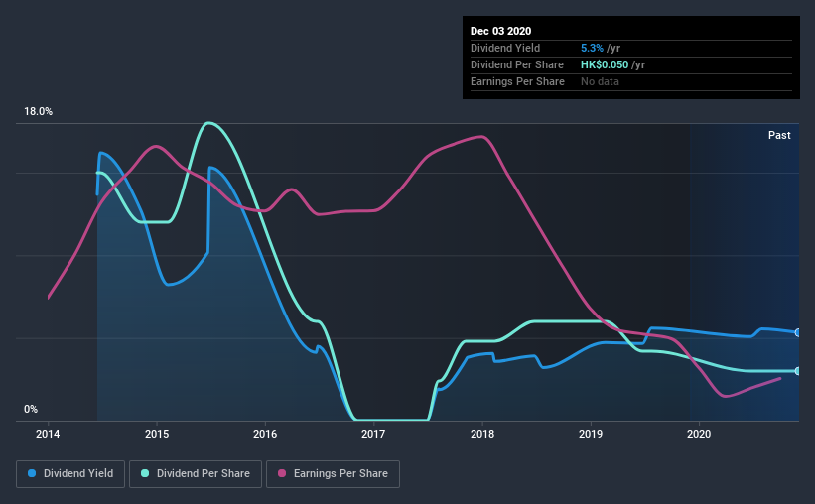This screenshot has height=504, width=815.
Task: Toggle the Dividend Yield legend button
Action: point(70,474)
